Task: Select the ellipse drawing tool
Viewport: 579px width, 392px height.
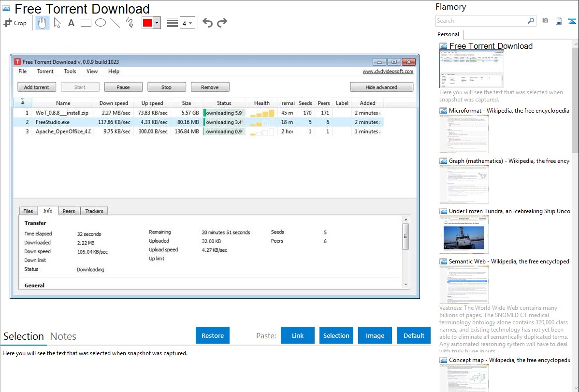Action: [101, 23]
